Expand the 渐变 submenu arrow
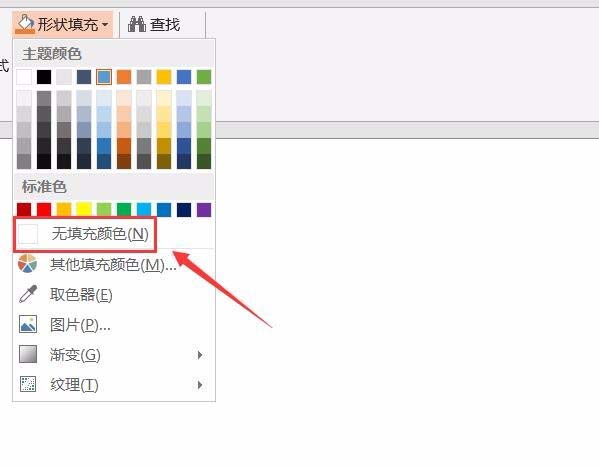Image resolution: width=599 pixels, height=469 pixels. coord(200,355)
